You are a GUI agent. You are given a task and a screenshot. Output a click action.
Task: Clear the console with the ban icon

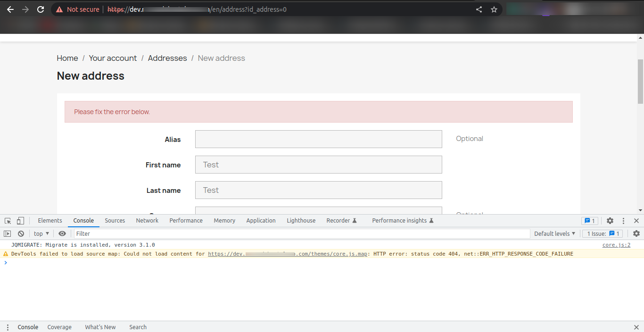pyautogui.click(x=21, y=233)
